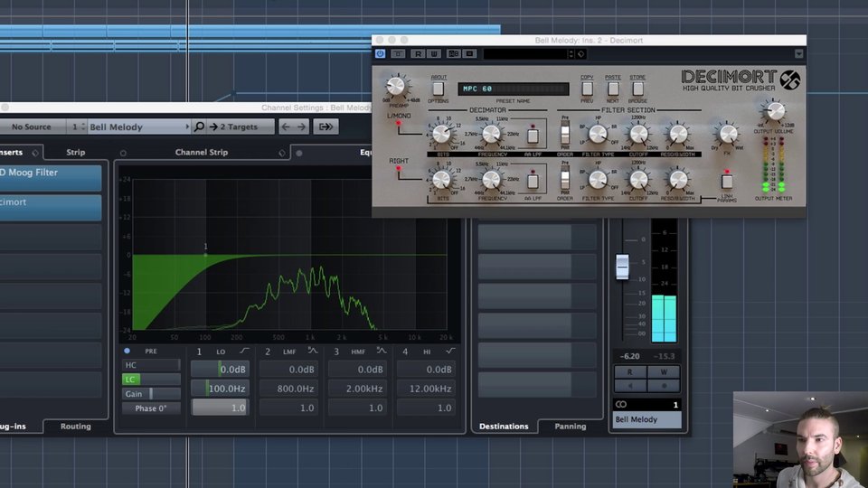Switch to the Strip tab
This screenshot has width=868, height=488.
point(76,152)
